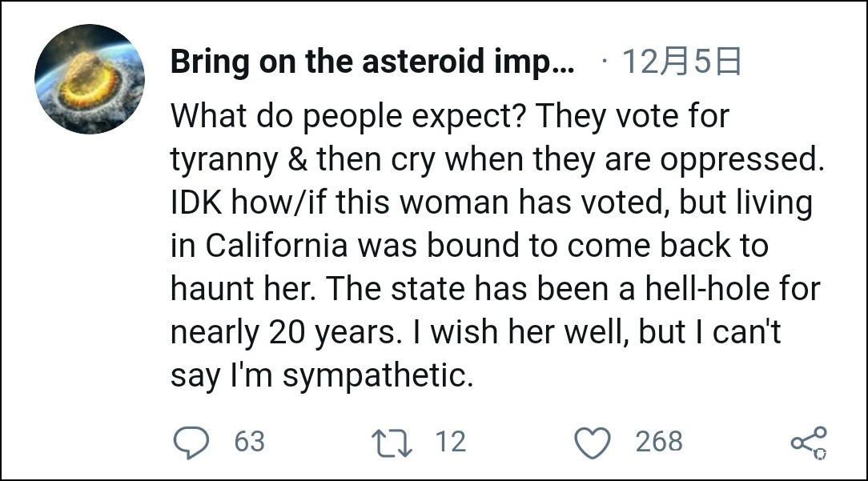Click the word "California" in the tweet

(276, 246)
